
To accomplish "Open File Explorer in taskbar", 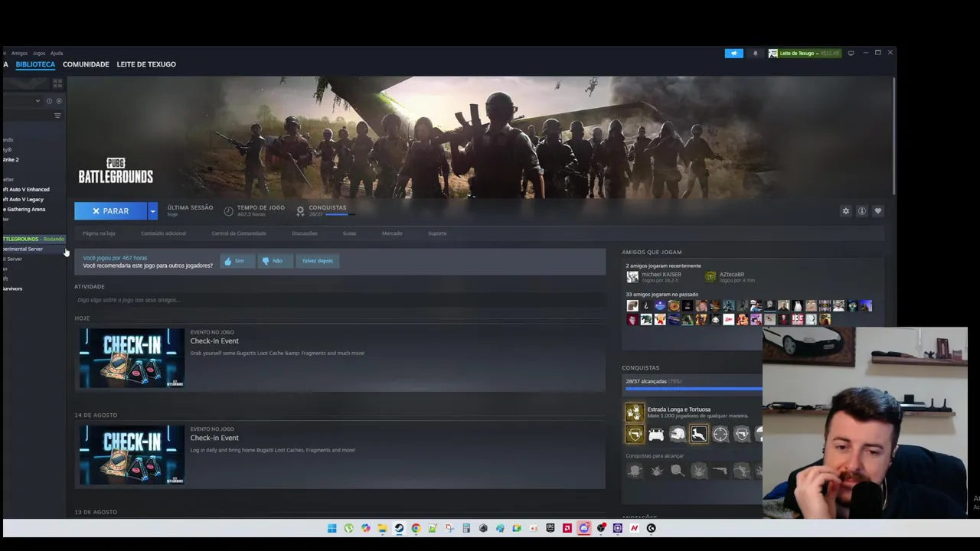I will [382, 528].
